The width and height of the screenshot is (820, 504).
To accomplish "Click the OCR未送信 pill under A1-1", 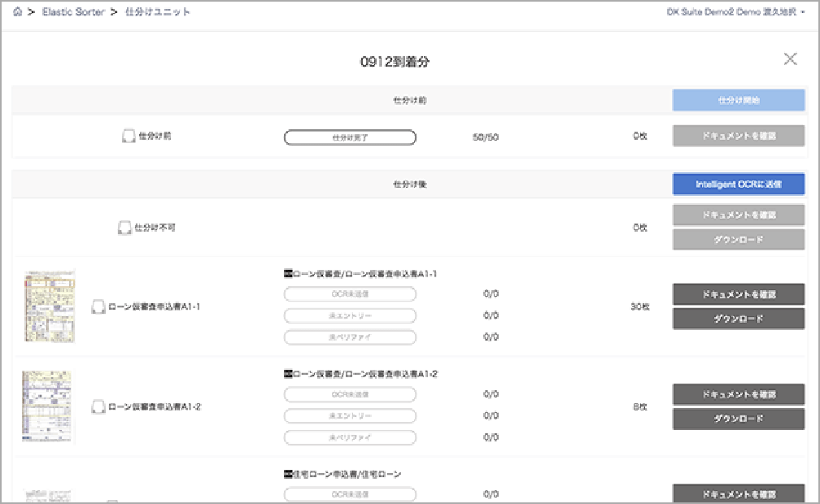I will 349,294.
